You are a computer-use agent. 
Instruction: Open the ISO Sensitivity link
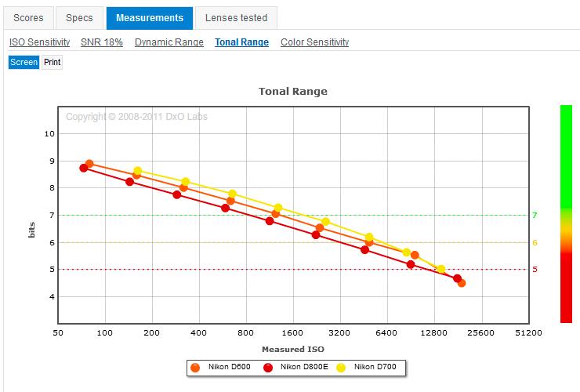pos(39,42)
